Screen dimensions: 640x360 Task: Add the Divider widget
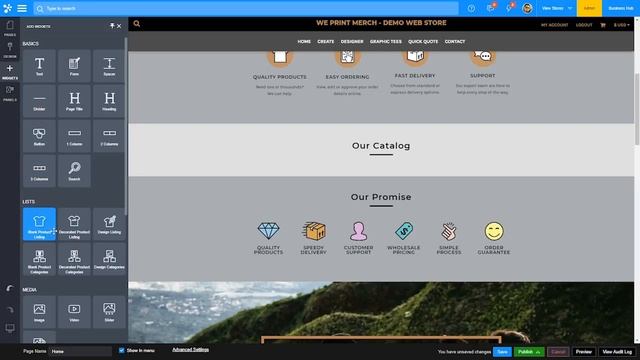click(39, 101)
